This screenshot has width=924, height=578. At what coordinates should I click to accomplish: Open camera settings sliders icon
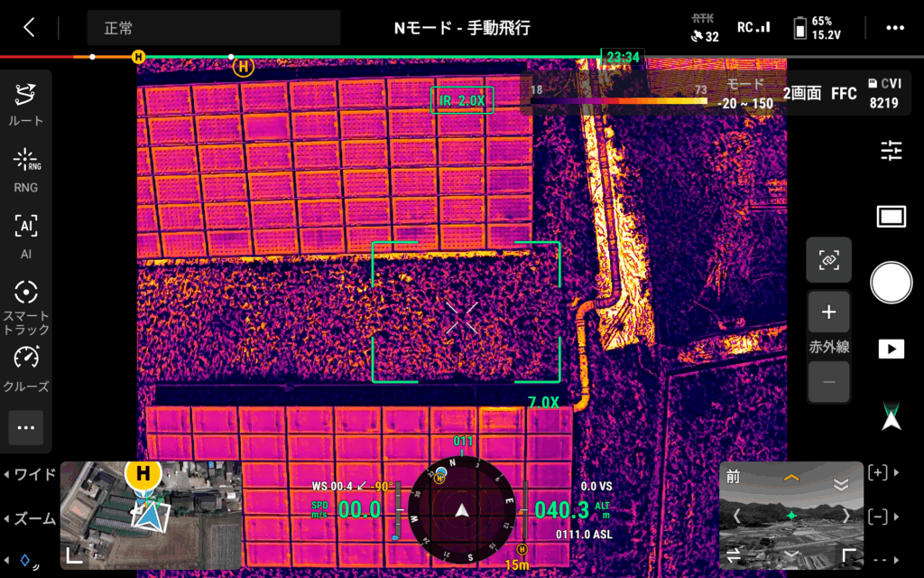click(891, 151)
